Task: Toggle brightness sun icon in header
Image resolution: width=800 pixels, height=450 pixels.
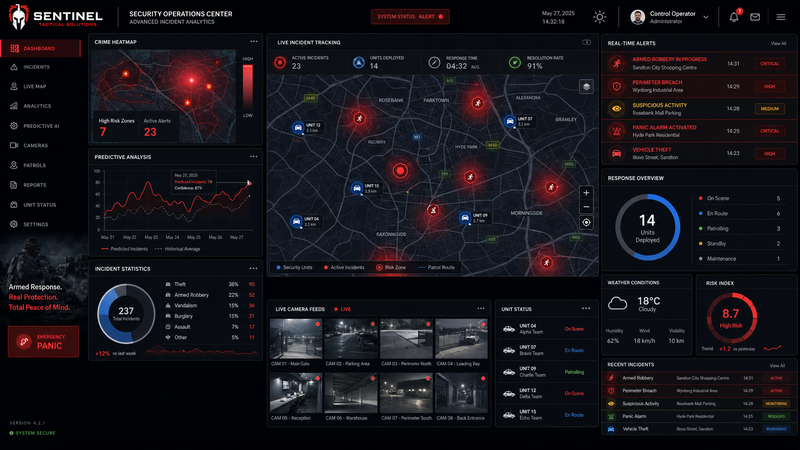Action: pos(599,17)
